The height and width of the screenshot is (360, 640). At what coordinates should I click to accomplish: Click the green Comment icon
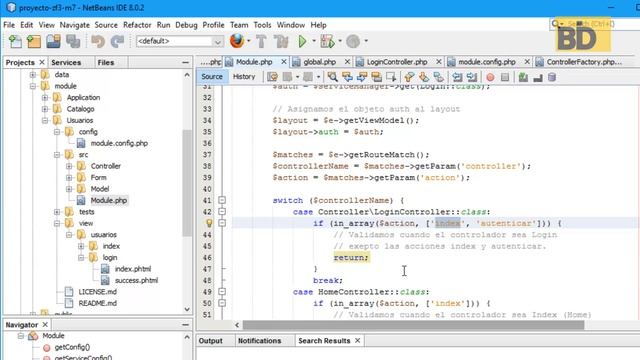coord(523,77)
